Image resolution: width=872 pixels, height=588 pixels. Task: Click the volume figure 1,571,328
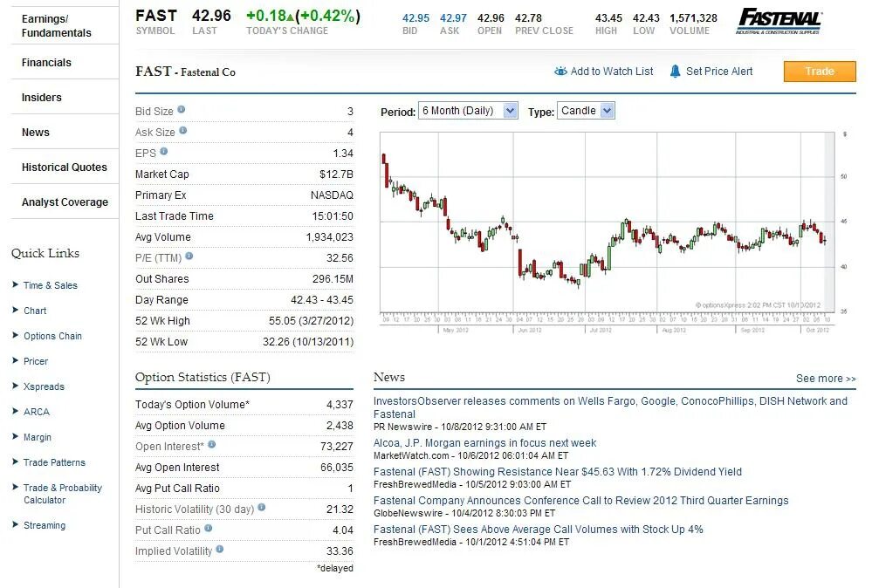coord(693,18)
